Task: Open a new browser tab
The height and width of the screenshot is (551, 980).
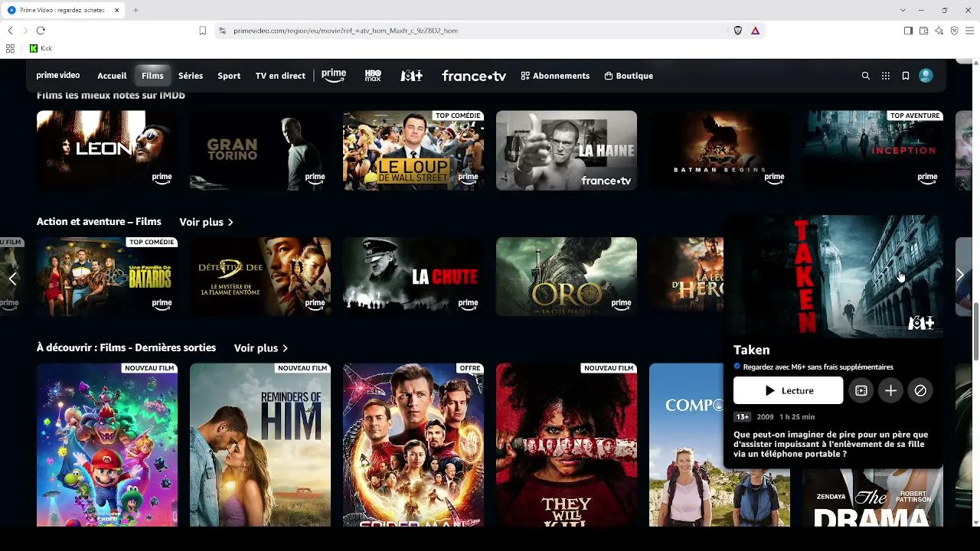Action: click(136, 10)
